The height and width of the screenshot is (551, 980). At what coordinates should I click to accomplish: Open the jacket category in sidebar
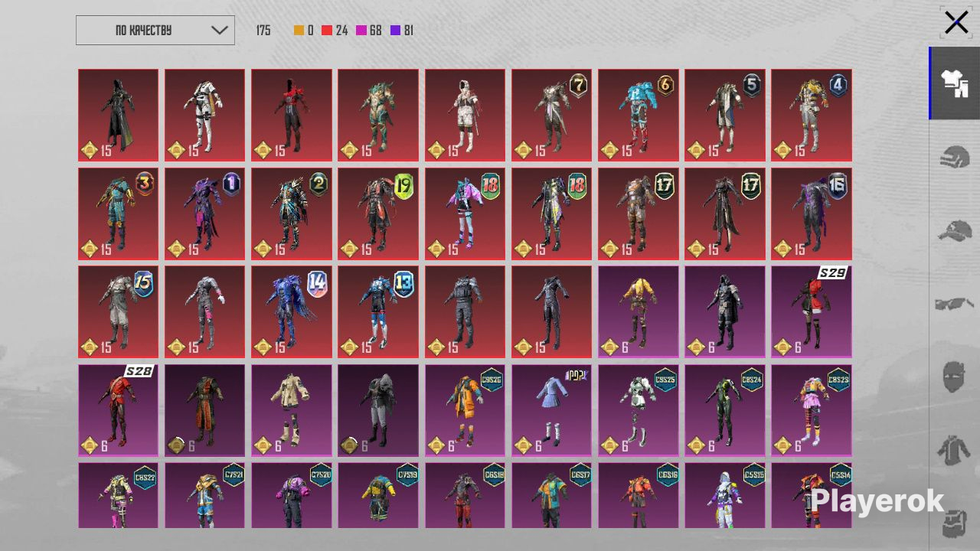955,451
